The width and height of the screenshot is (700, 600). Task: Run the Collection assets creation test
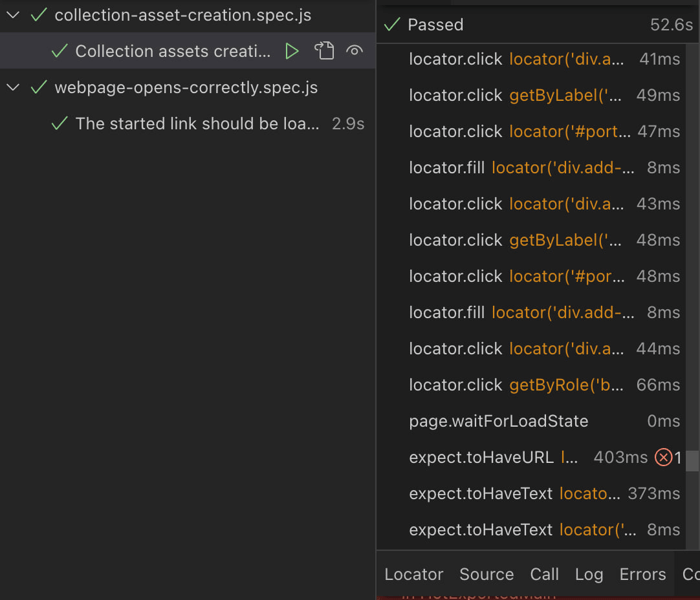click(x=292, y=51)
